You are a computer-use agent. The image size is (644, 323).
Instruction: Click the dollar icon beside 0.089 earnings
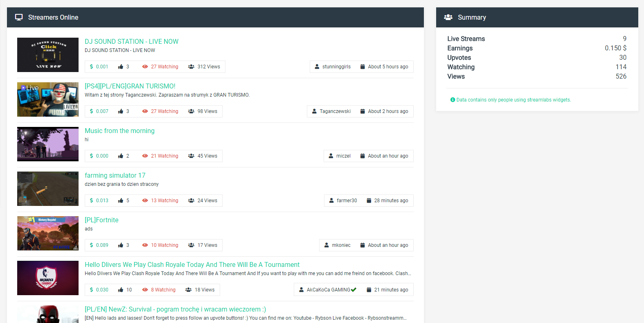tap(92, 245)
